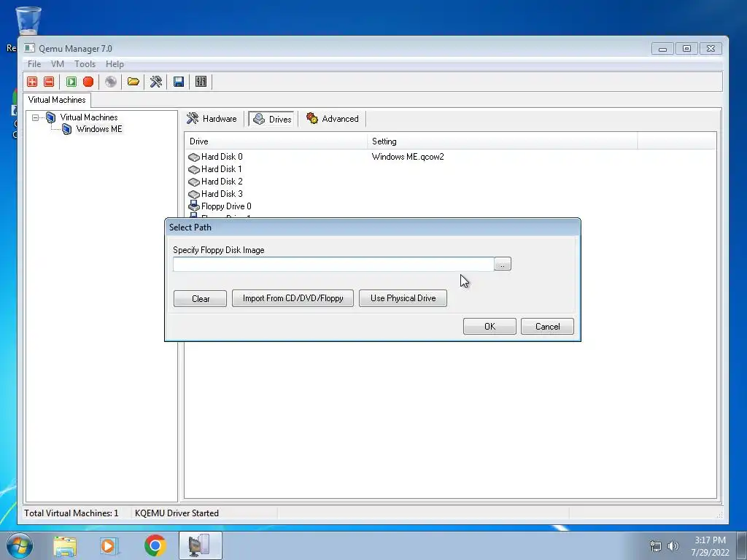
Task: Click the 'Floppy Drive 0' row label
Action: click(x=226, y=206)
